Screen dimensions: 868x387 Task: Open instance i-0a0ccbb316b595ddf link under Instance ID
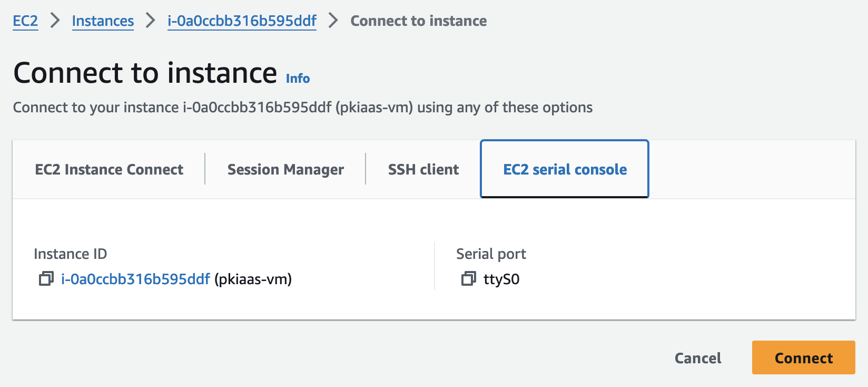[135, 279]
